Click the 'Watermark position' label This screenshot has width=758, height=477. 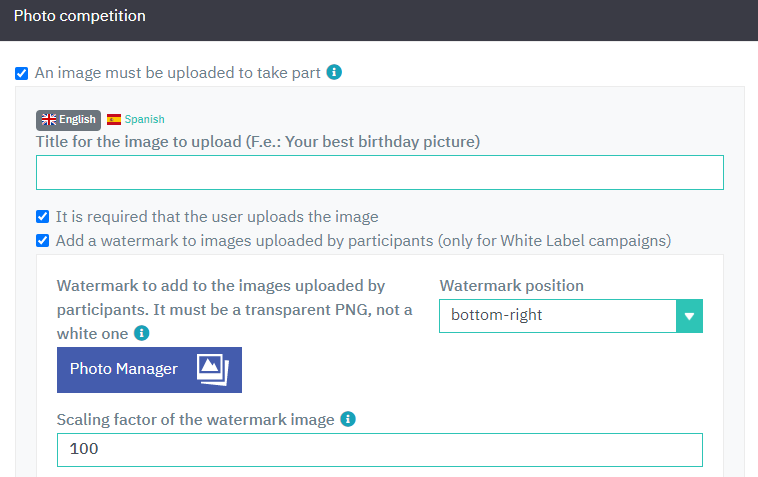click(511, 286)
